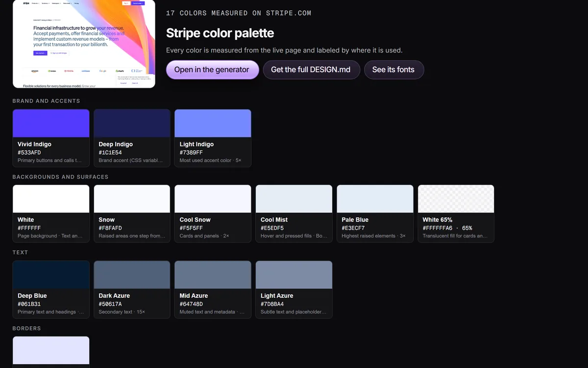588x368 pixels.
Task: Click hex code #7D8BA4
Action: coord(272,304)
